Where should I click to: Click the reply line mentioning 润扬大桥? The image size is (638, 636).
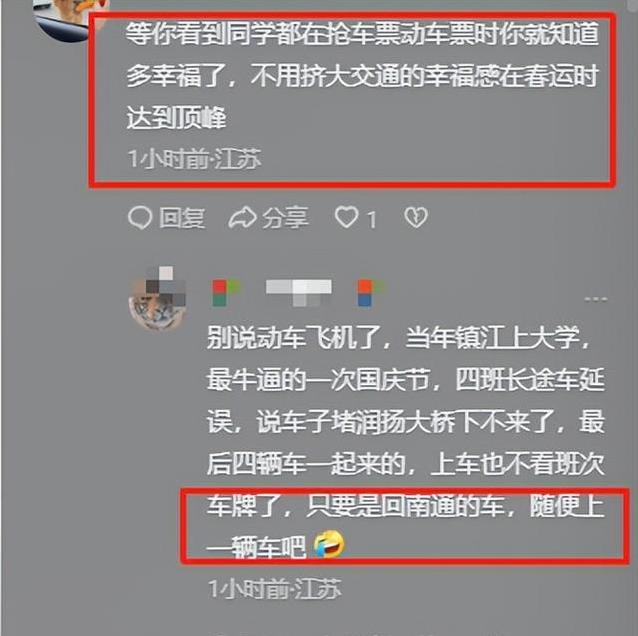[405, 422]
